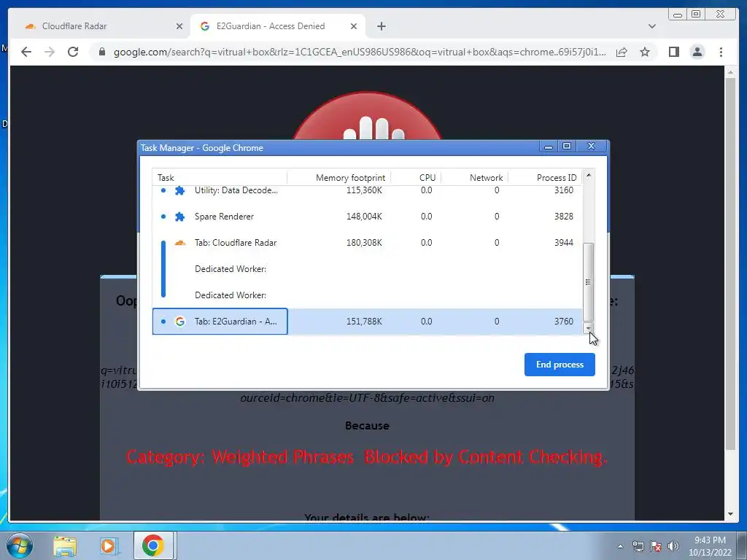Image resolution: width=747 pixels, height=560 pixels.
Task: Reload the current page
Action: [x=73, y=52]
